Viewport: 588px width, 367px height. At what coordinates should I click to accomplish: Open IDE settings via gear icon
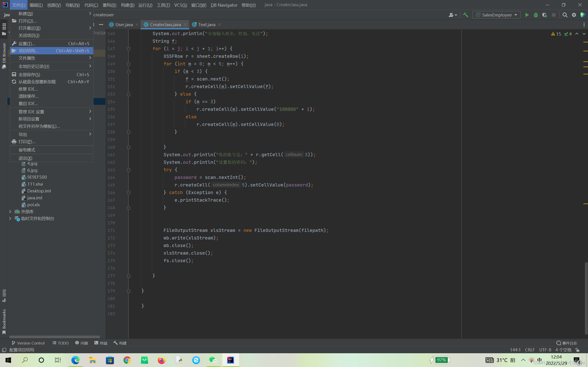tap(574, 15)
